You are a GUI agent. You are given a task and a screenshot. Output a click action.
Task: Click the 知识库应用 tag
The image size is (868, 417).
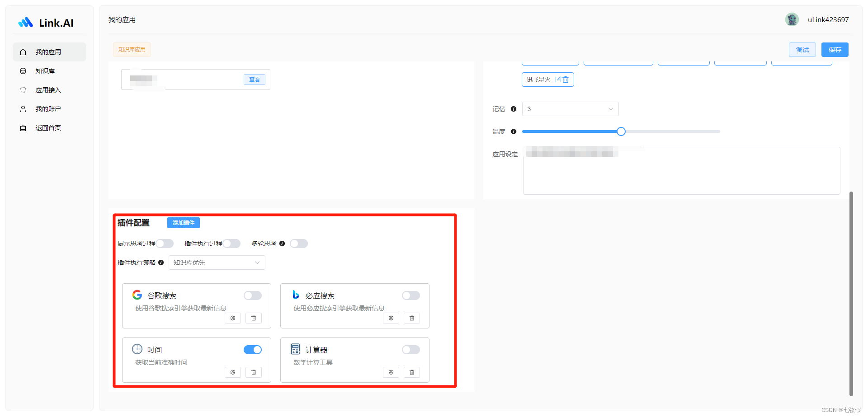[x=132, y=50]
